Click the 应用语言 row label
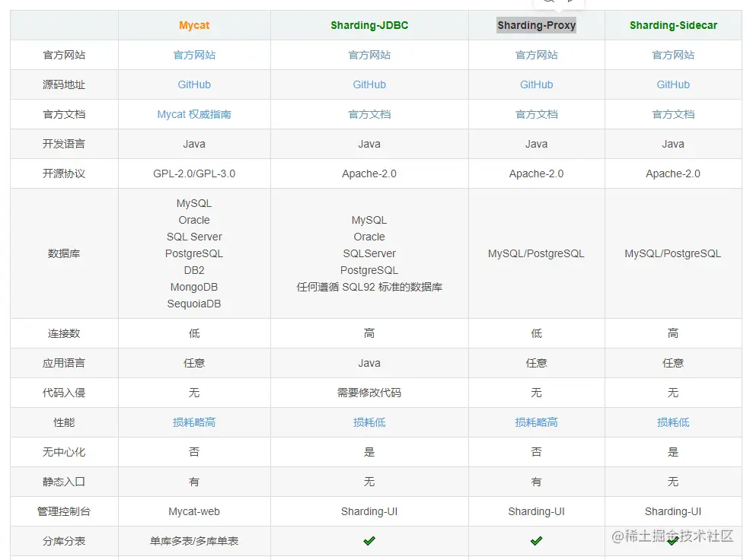Screen dimensions: 750x560 64,363
